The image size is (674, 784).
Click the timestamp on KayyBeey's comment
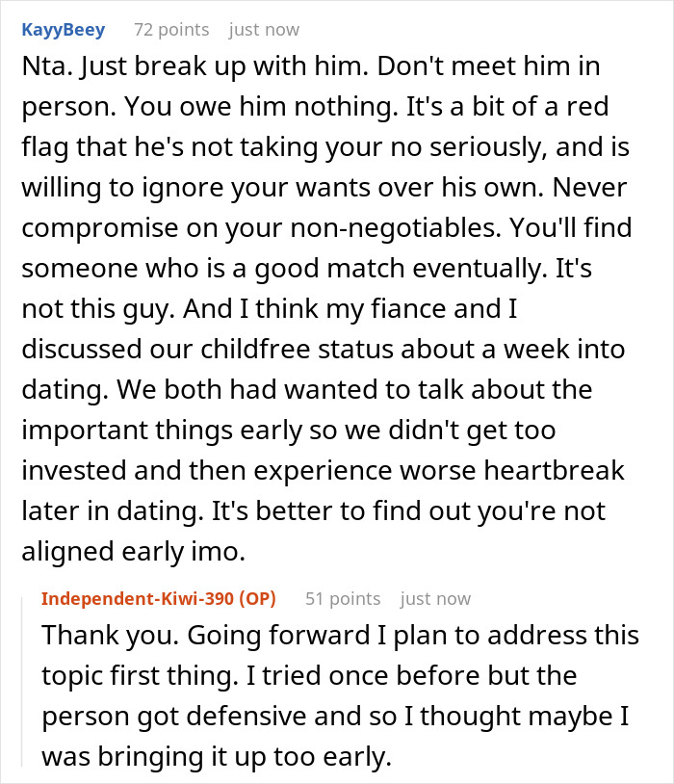click(263, 30)
